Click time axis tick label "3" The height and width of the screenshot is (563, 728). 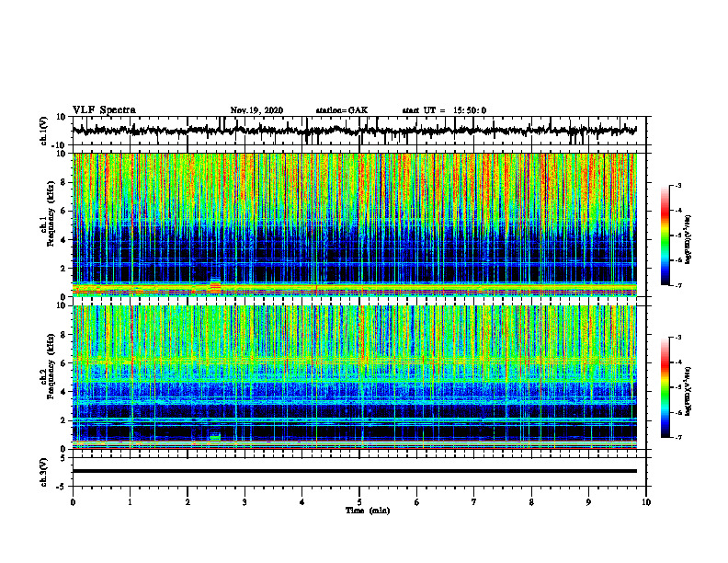245,502
